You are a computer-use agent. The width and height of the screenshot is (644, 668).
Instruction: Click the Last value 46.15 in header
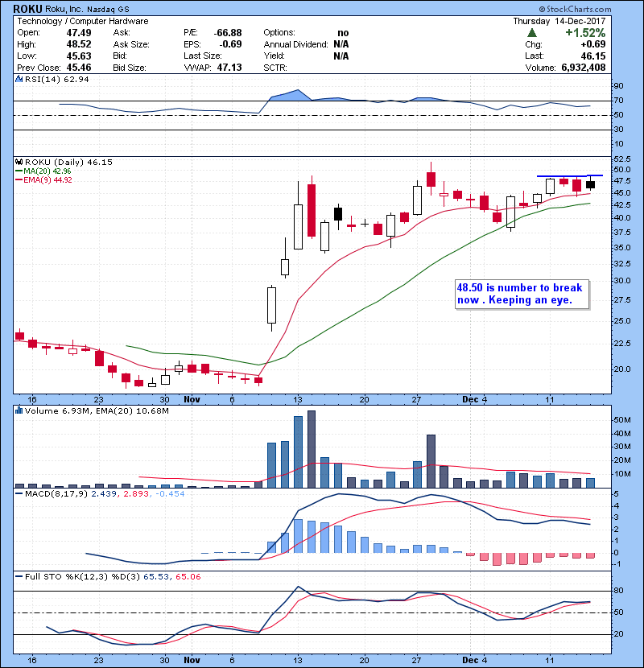(x=593, y=56)
